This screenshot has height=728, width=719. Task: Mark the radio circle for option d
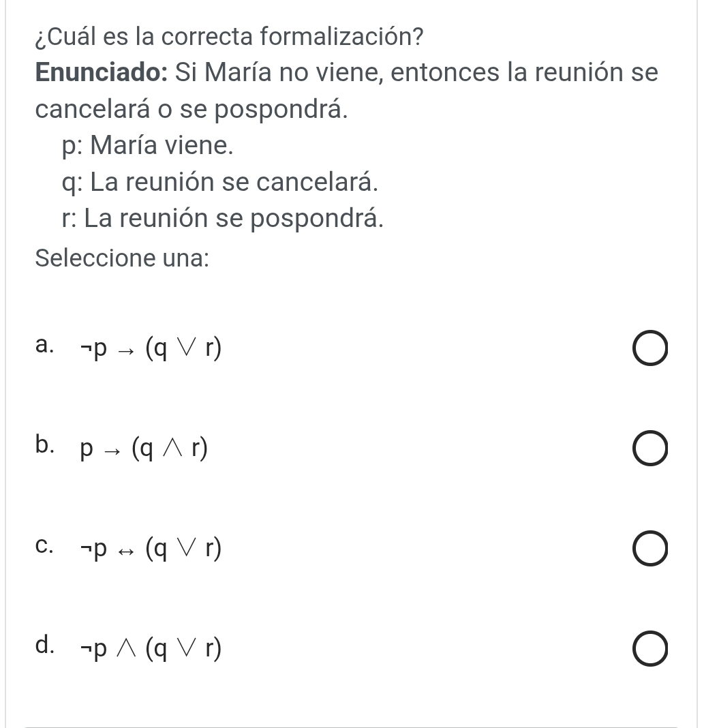649,650
